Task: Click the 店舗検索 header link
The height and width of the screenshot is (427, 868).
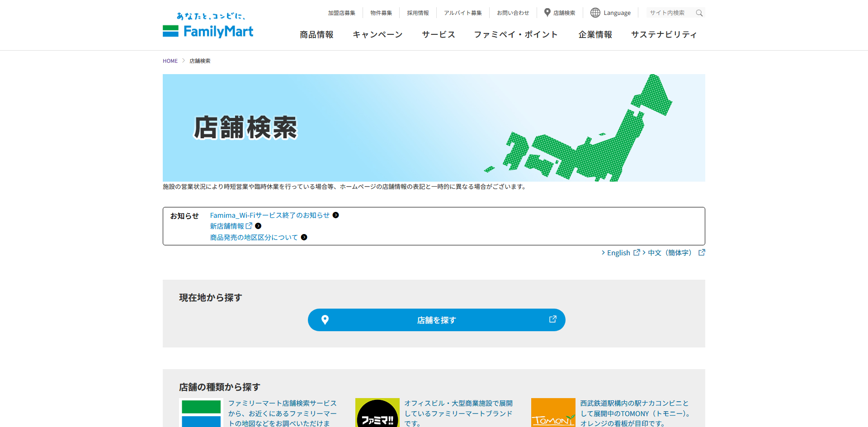Action: (564, 13)
